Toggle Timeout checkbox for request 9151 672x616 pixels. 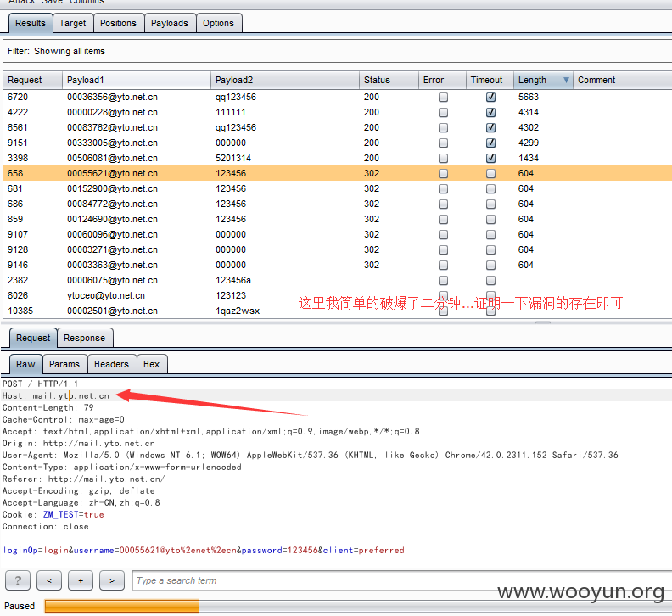[490, 143]
